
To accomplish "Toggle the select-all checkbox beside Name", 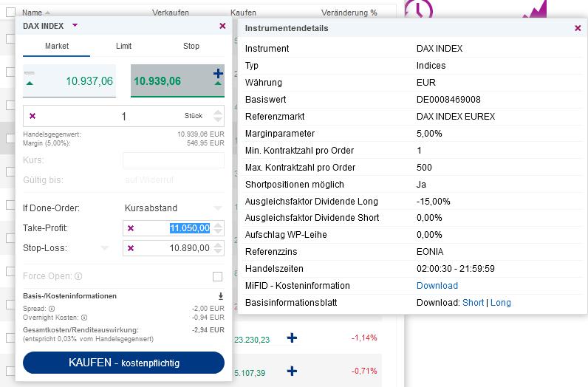I will (10, 12).
